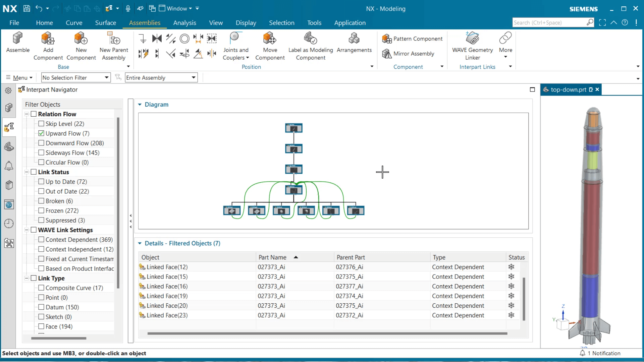Collapse the Link Status tree group

(26, 172)
